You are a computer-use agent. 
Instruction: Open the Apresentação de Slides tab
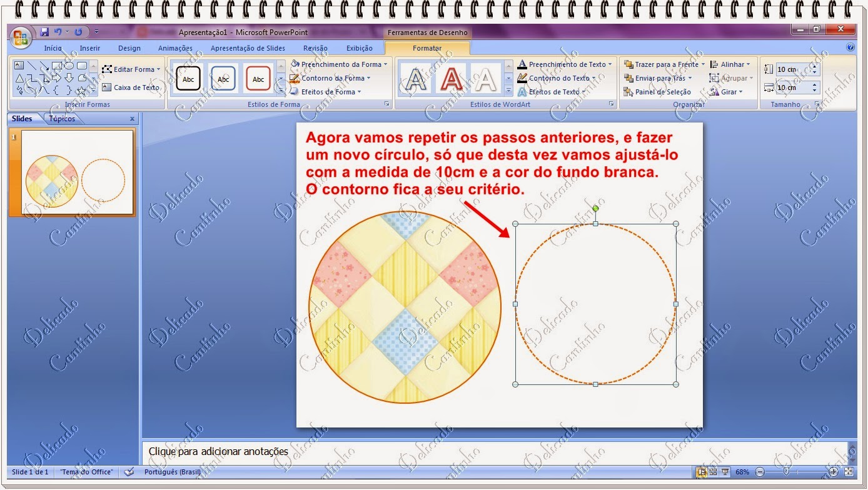click(x=248, y=48)
